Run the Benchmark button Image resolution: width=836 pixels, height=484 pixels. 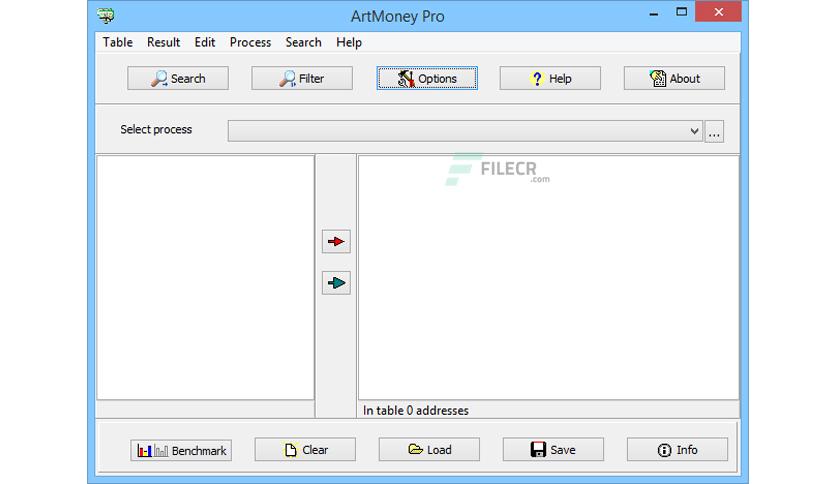(x=181, y=450)
